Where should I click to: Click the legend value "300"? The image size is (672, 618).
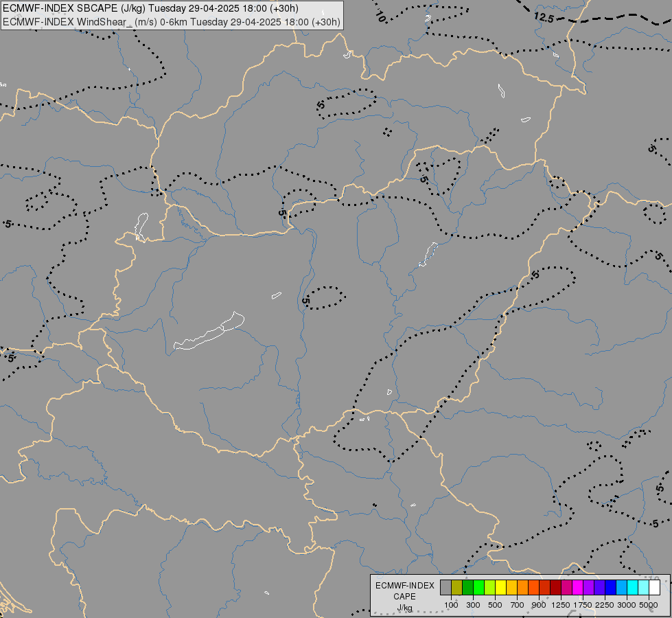click(x=473, y=605)
